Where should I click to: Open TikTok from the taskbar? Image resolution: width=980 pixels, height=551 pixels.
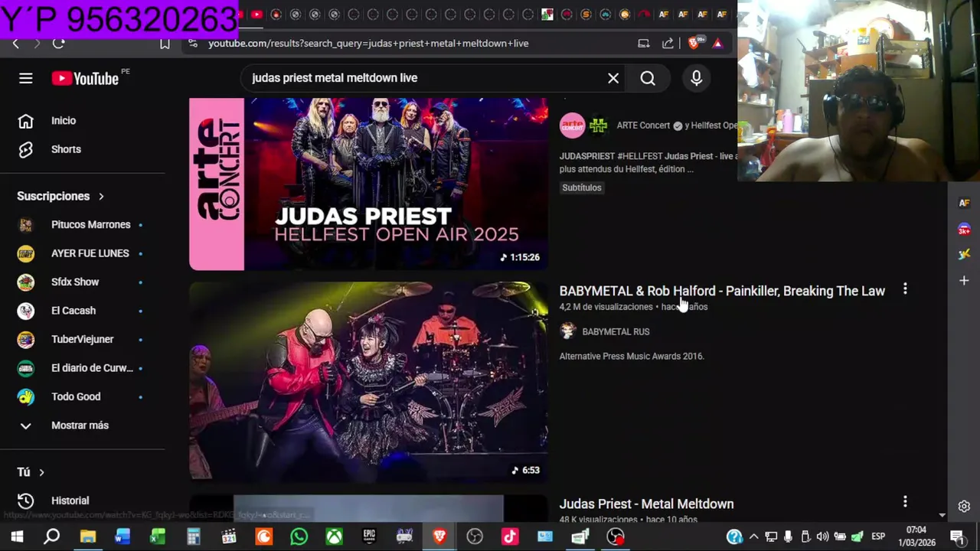(510, 536)
